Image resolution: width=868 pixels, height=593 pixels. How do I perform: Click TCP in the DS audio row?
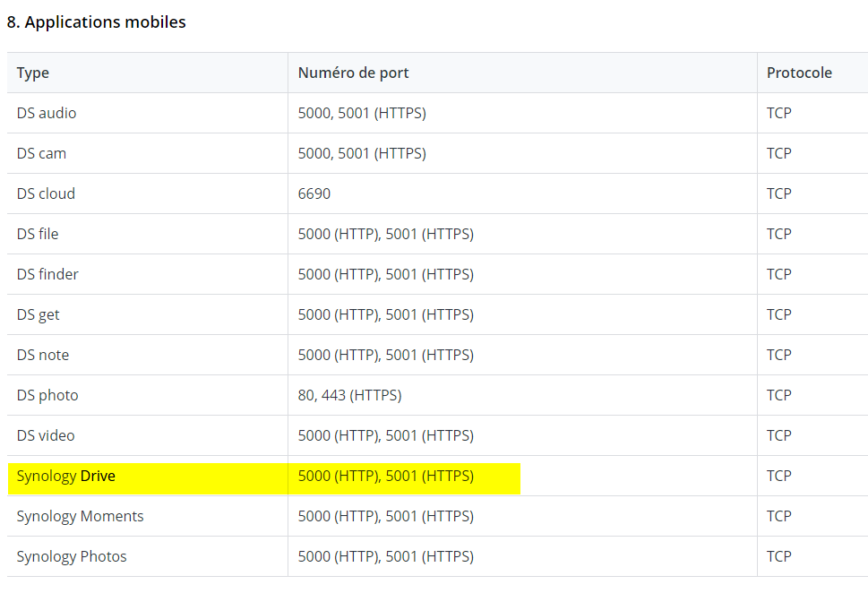(779, 113)
